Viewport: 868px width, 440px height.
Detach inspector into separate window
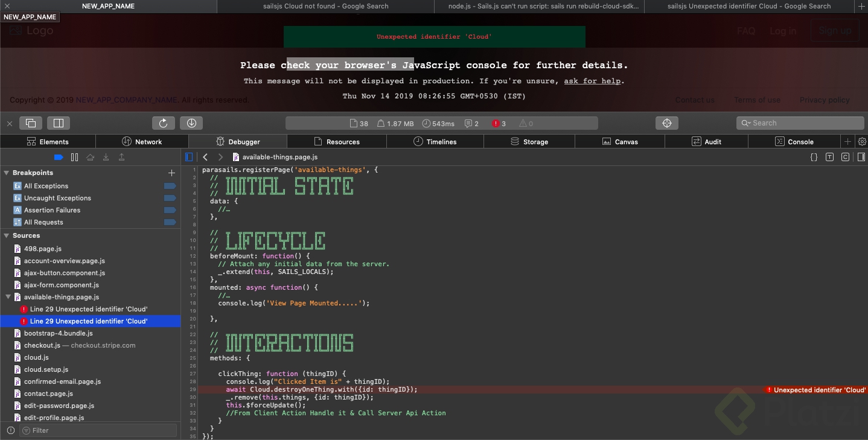click(31, 123)
